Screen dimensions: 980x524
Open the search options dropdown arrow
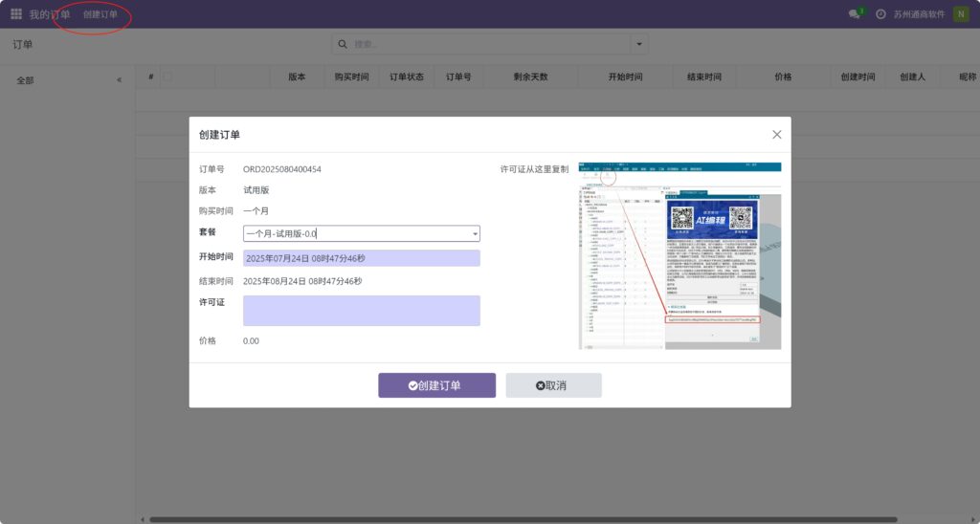click(x=638, y=44)
